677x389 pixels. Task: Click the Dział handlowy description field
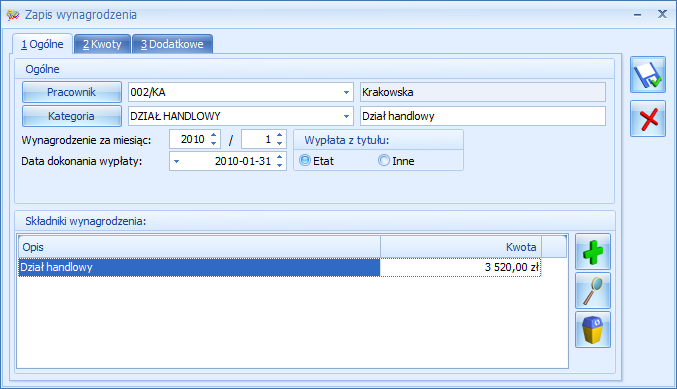[483, 116]
